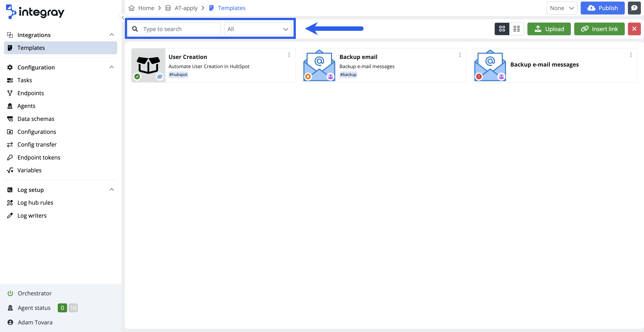The height and width of the screenshot is (332, 644).
Task: Collapse the sidebar with arrow handle
Action: tap(123, 18)
